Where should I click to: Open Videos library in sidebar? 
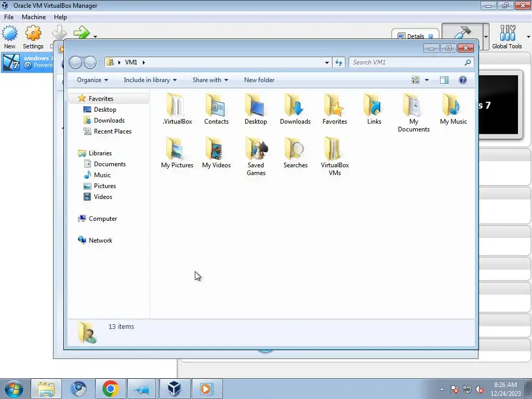click(103, 197)
